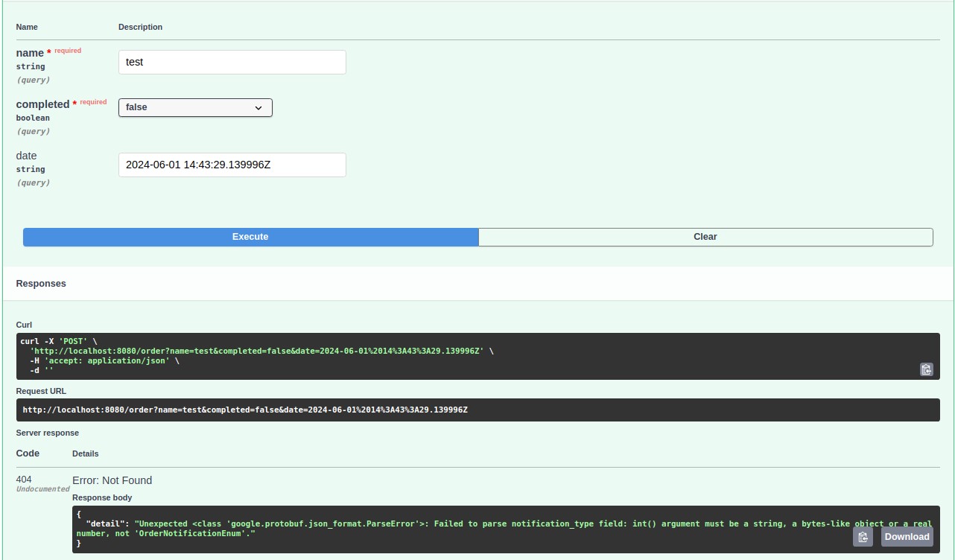Click the completed parameter label
Viewport: 955px width, 560px height.
point(42,104)
